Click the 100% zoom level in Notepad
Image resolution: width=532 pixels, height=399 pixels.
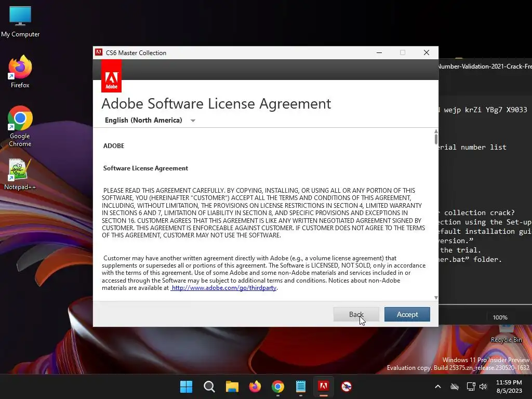click(500, 317)
